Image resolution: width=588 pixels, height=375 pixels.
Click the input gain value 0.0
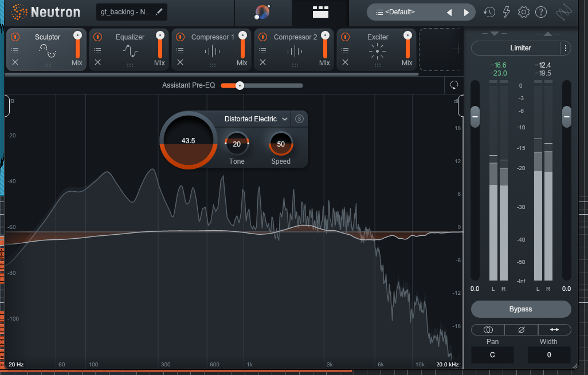point(475,289)
